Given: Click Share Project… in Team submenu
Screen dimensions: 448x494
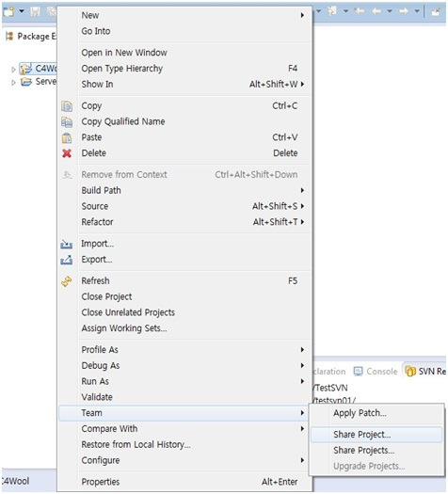Looking at the screenshot, I should coord(376,435).
